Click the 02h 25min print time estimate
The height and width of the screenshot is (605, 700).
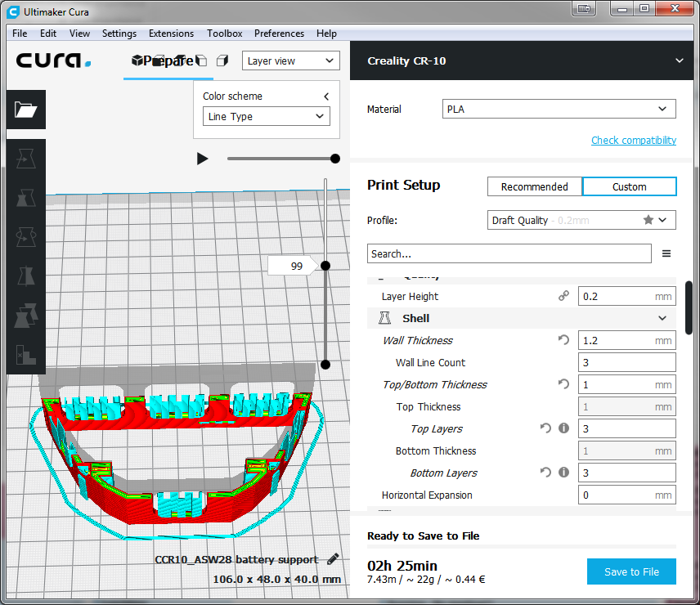coord(402,566)
